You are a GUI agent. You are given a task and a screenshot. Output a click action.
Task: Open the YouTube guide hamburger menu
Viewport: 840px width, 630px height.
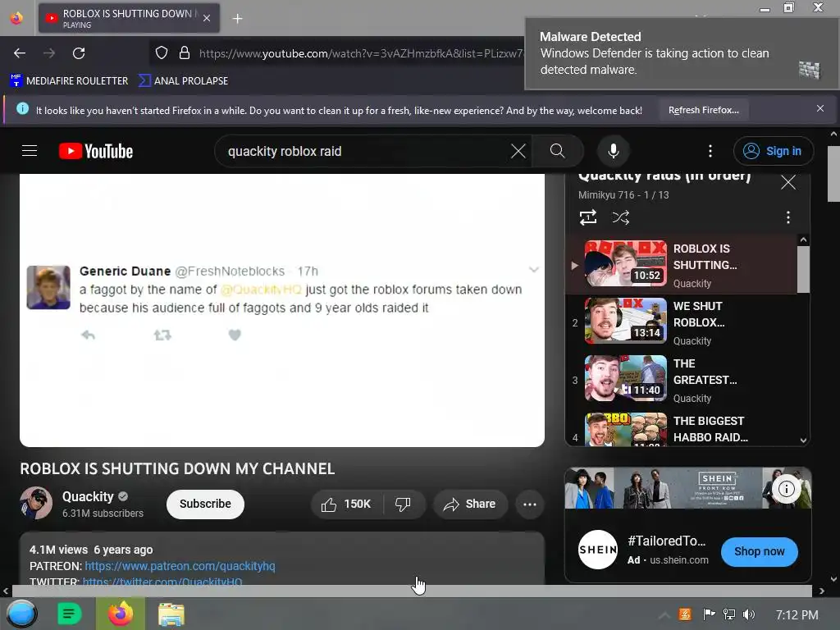coord(30,151)
